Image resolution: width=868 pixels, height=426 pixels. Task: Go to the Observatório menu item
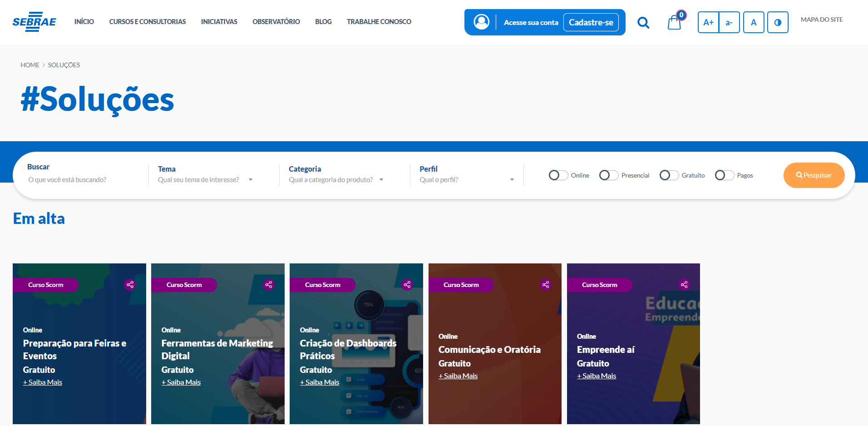click(x=276, y=21)
